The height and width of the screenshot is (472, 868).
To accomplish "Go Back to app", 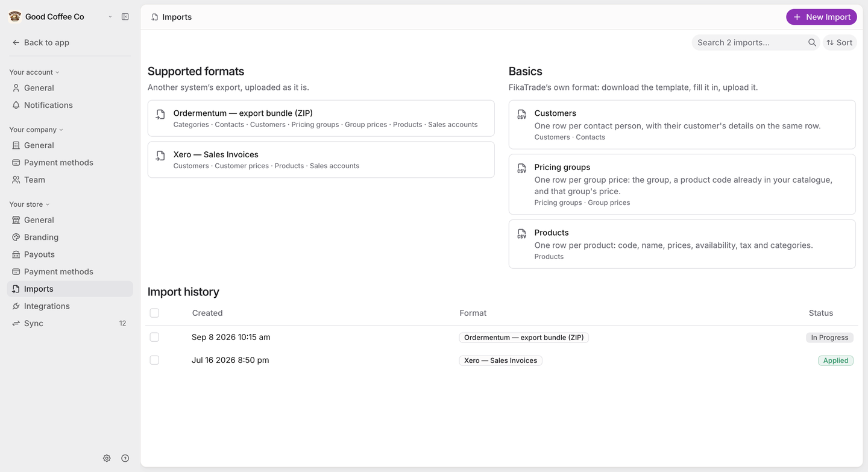I will point(40,43).
